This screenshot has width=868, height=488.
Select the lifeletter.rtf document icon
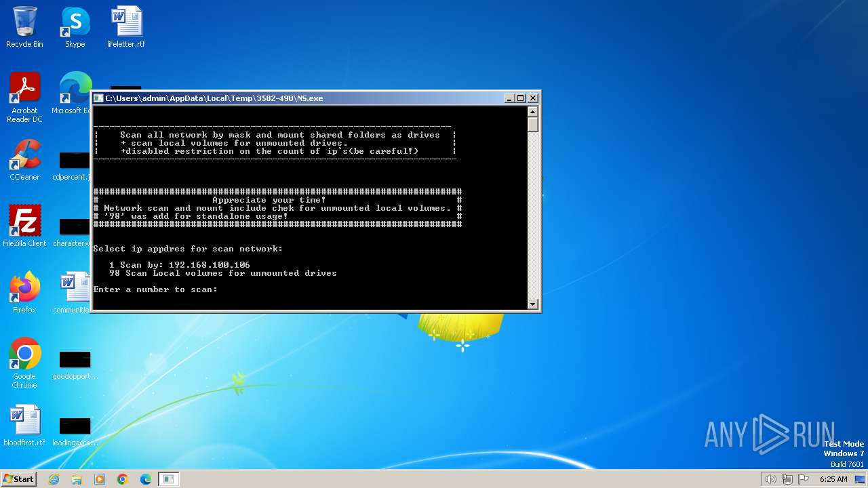(x=126, y=27)
